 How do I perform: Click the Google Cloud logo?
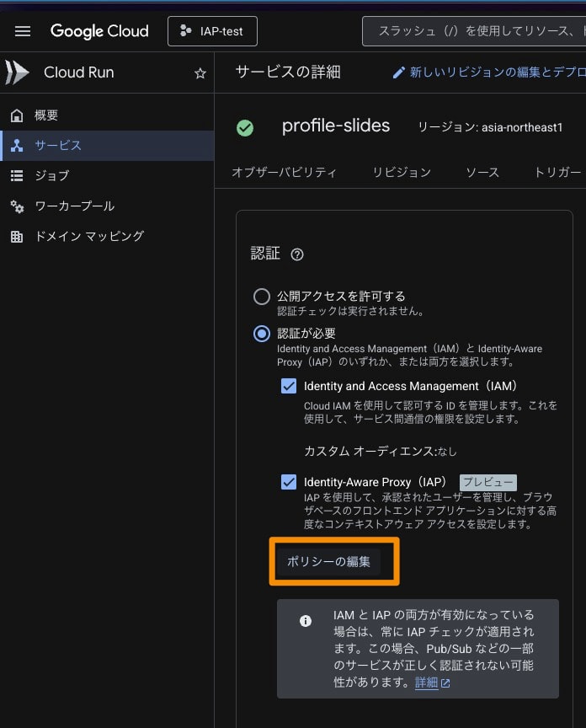pyautogui.click(x=99, y=31)
